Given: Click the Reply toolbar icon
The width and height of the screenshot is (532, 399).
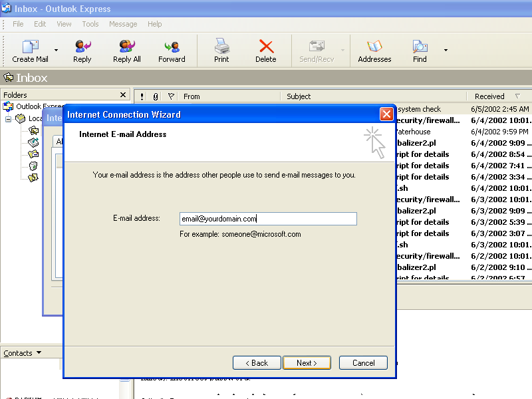Looking at the screenshot, I should pyautogui.click(x=82, y=51).
